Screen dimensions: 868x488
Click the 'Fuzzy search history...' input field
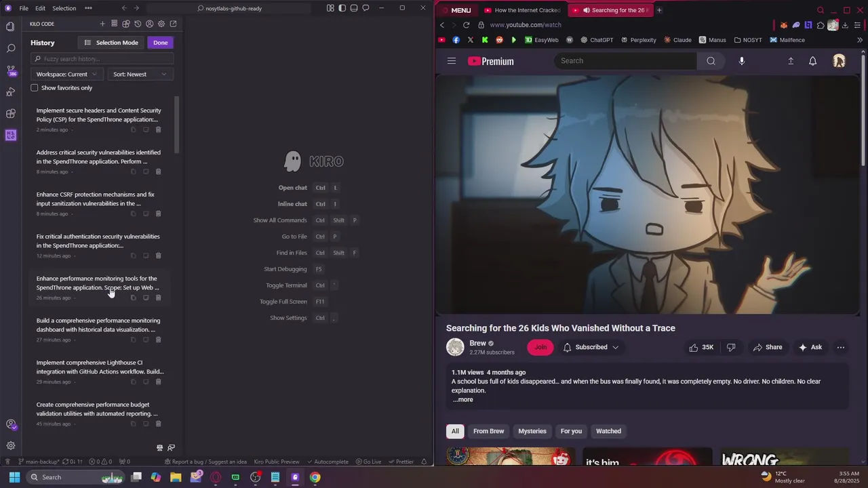point(102,59)
